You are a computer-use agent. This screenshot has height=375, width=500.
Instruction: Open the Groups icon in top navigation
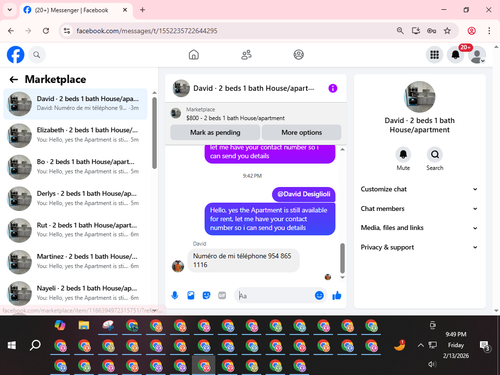tap(299, 55)
